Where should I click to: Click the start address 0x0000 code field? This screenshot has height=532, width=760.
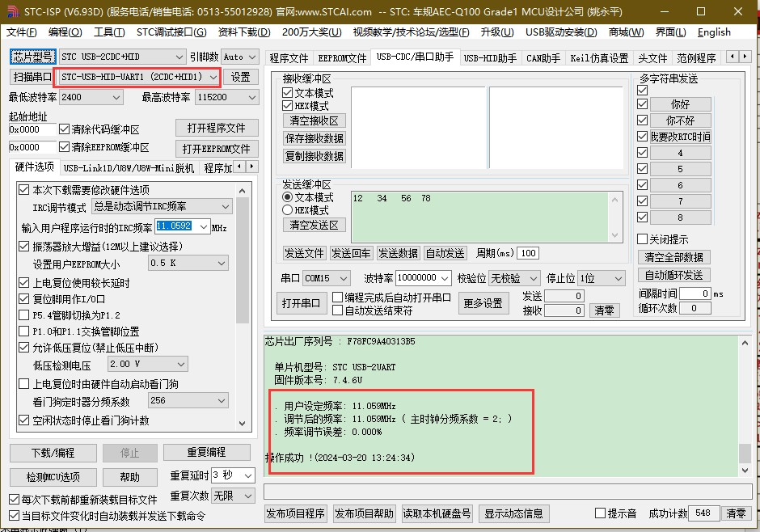(x=32, y=129)
